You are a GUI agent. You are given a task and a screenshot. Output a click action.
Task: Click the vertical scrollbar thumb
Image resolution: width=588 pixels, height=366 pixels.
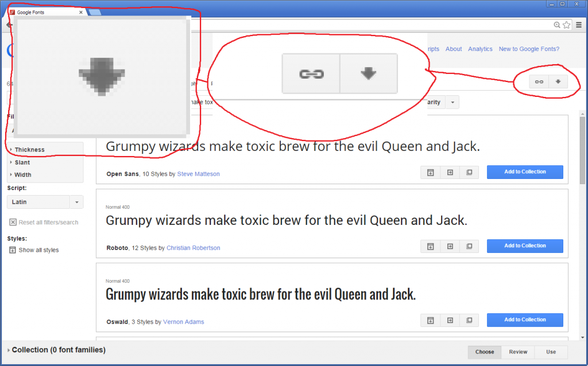(582, 150)
